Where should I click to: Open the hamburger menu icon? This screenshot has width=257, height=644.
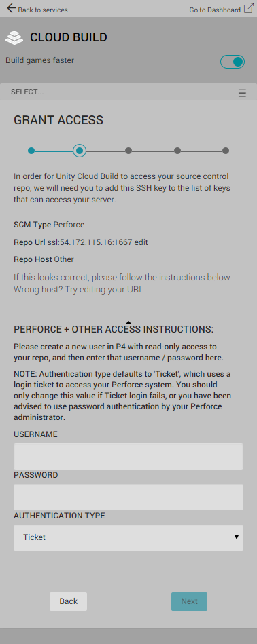coord(242,93)
